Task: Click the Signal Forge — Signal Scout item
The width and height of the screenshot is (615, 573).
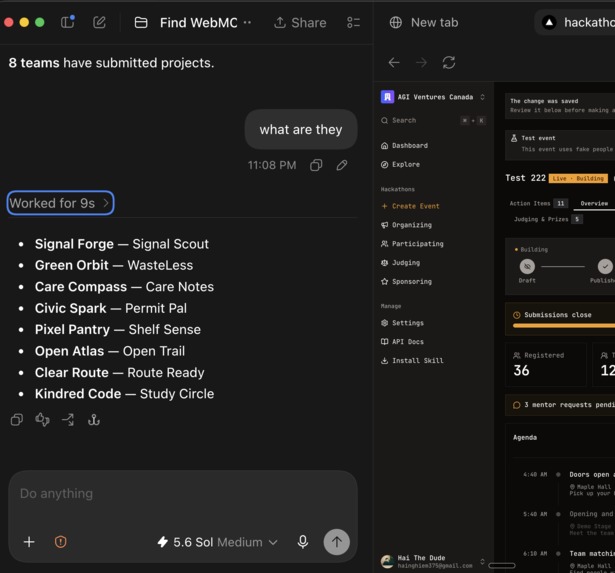Action: pos(122,244)
